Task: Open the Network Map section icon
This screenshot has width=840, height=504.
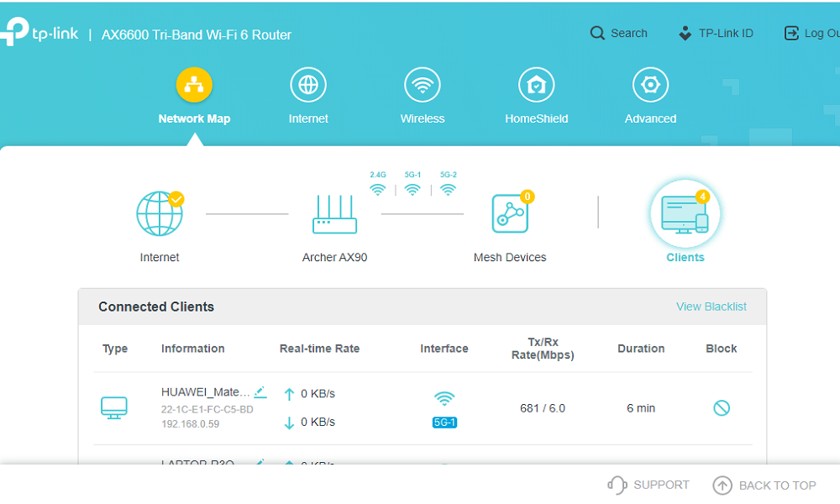Action: pyautogui.click(x=194, y=85)
